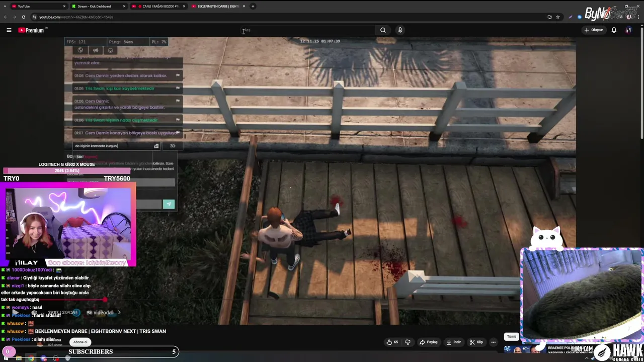Toggle the video volume speaker icon
This screenshot has height=362, width=644.
[x=34, y=312]
